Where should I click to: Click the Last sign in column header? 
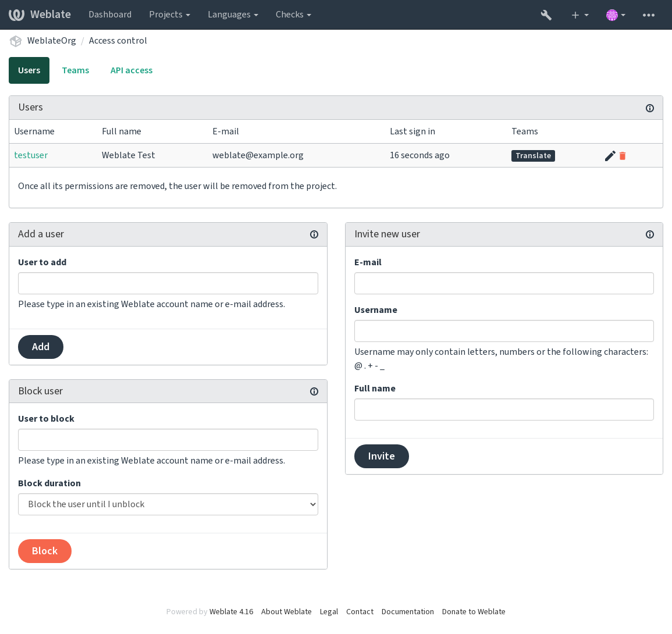(x=413, y=131)
